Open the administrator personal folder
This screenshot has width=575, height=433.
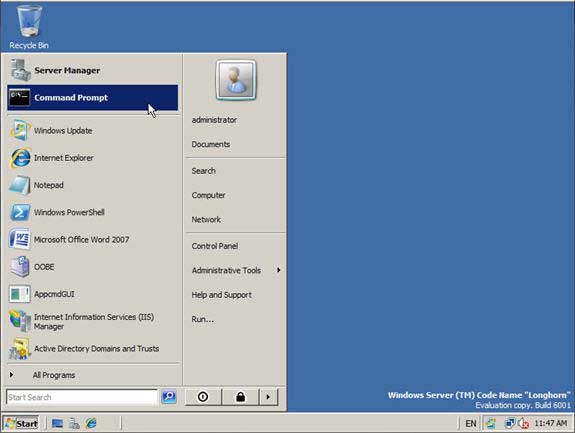(235, 120)
